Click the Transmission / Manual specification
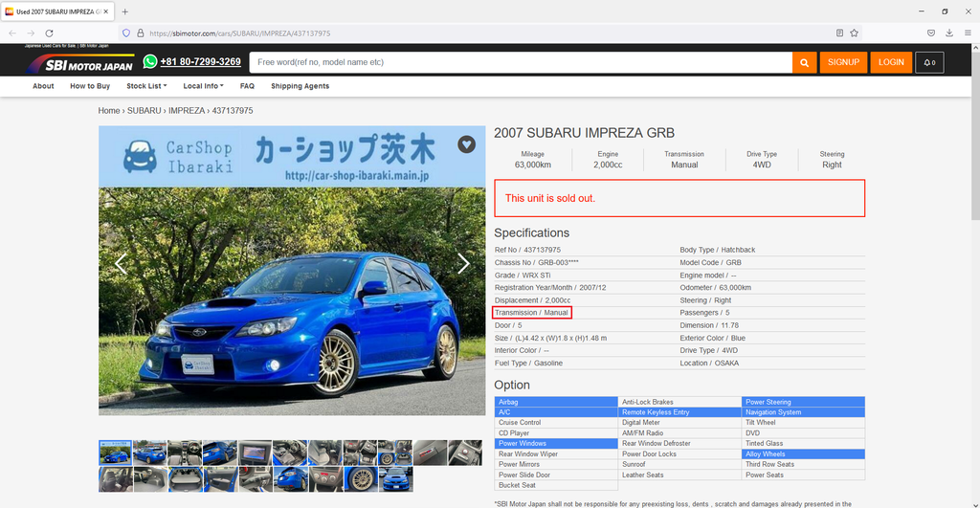The image size is (980, 508). tap(531, 313)
